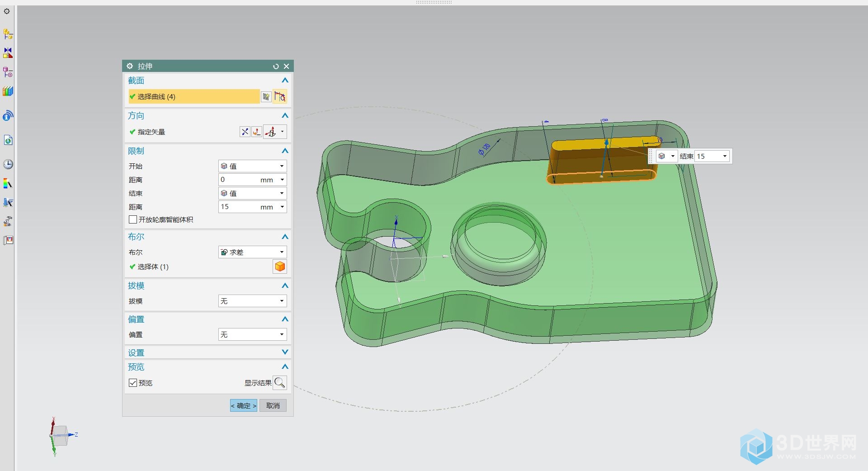This screenshot has height=471, width=868.
Task: Collapse the 偏置 section
Action: 285,319
